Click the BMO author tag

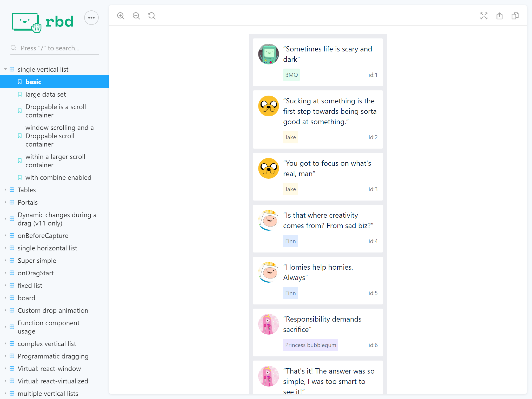[x=291, y=75]
